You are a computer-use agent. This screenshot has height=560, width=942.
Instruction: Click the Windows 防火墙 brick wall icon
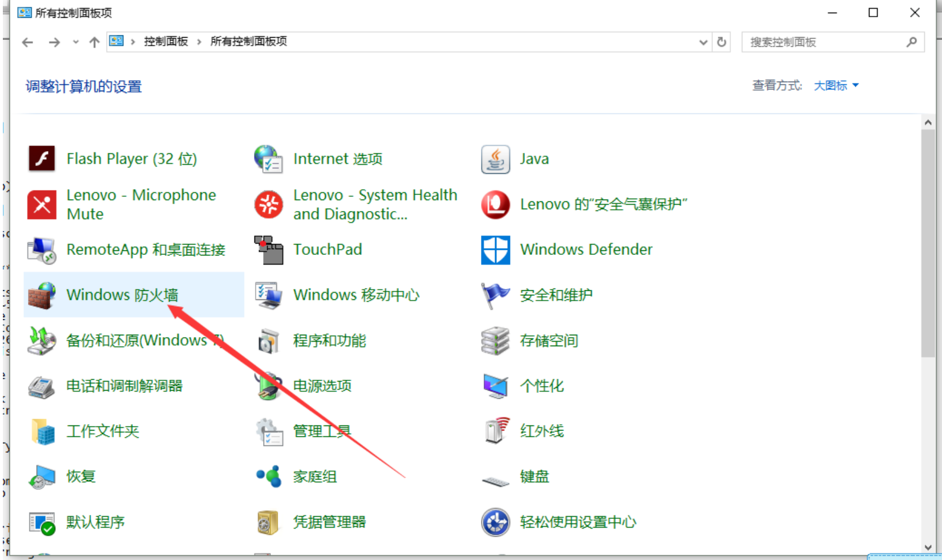[42, 295]
